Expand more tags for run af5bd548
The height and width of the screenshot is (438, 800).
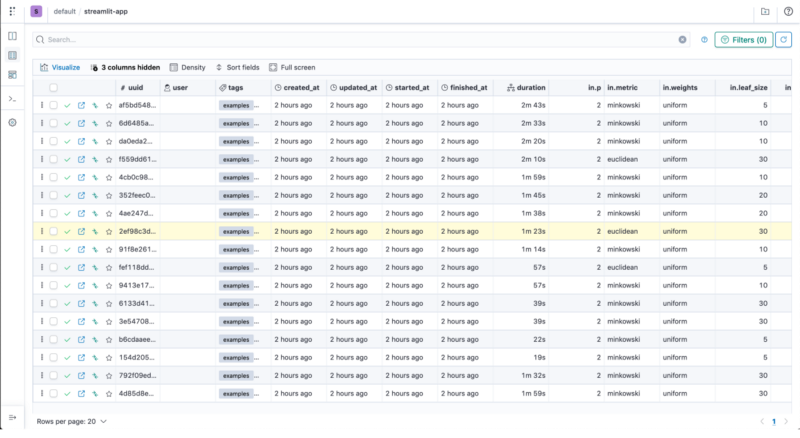(257, 106)
